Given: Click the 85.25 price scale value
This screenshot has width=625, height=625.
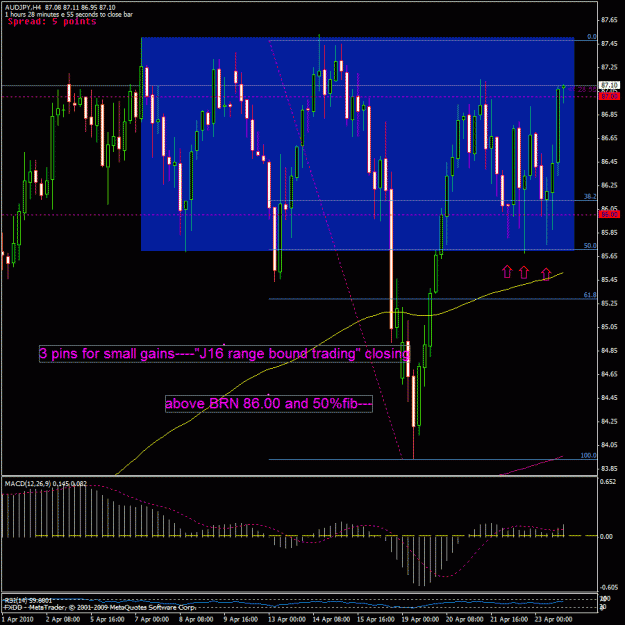Looking at the screenshot, I should click(x=609, y=303).
